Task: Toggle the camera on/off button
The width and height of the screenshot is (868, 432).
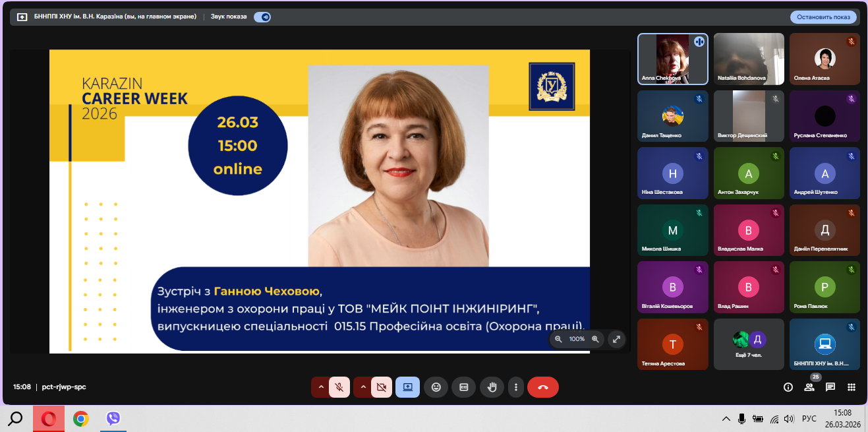Action: click(382, 387)
